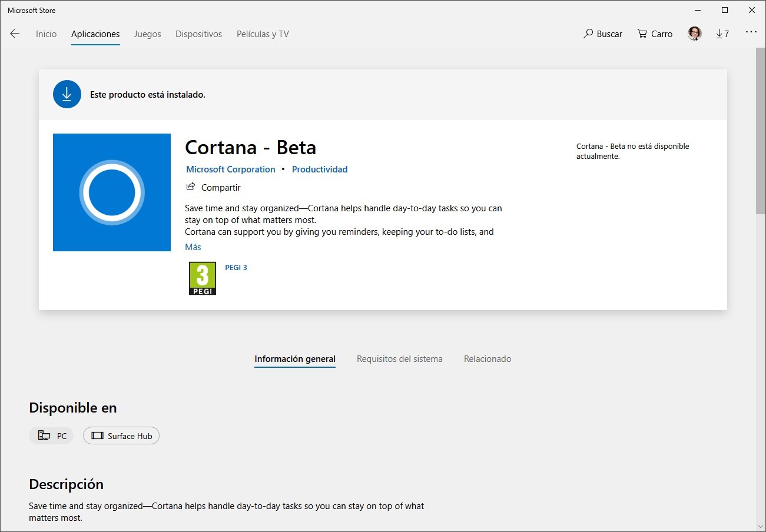Go to the Juegos menu item

click(x=147, y=34)
